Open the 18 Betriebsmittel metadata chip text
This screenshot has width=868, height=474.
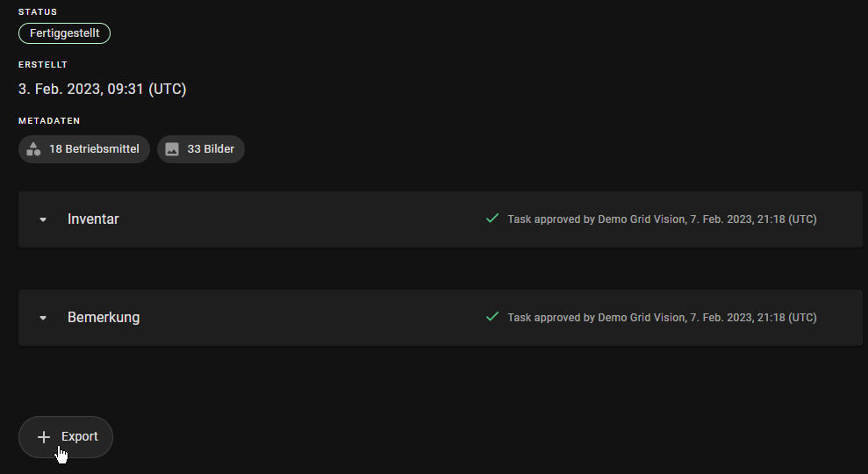tap(94, 149)
